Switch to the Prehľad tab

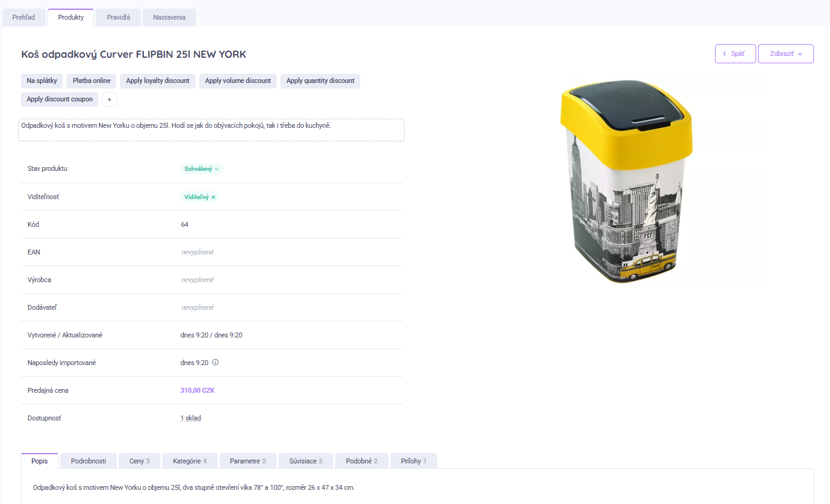coord(23,18)
